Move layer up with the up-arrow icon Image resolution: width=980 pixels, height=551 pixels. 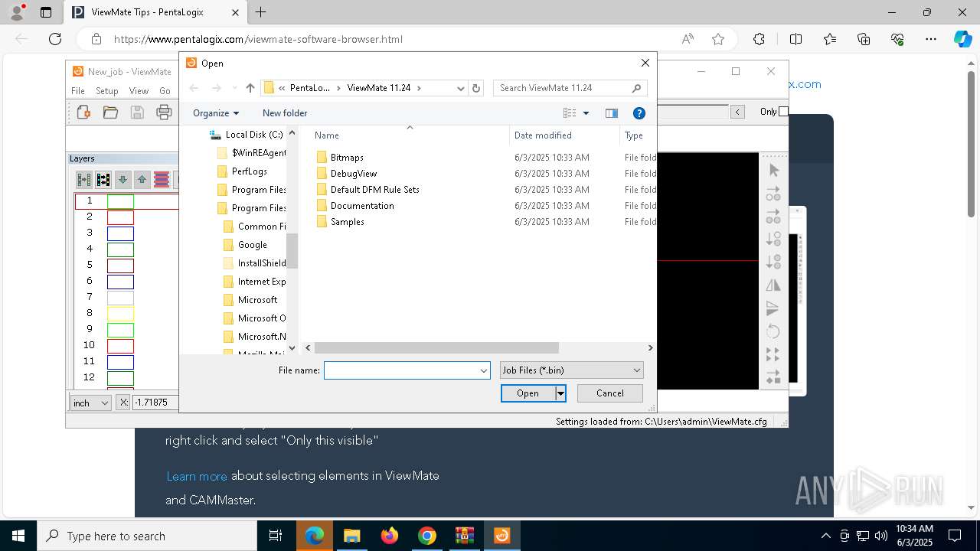pyautogui.click(x=142, y=180)
